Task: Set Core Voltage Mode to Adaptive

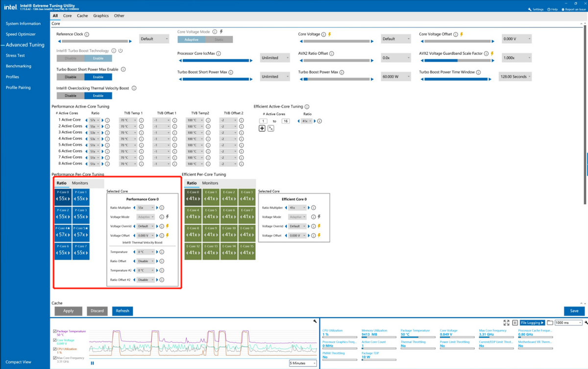Action: (191, 39)
